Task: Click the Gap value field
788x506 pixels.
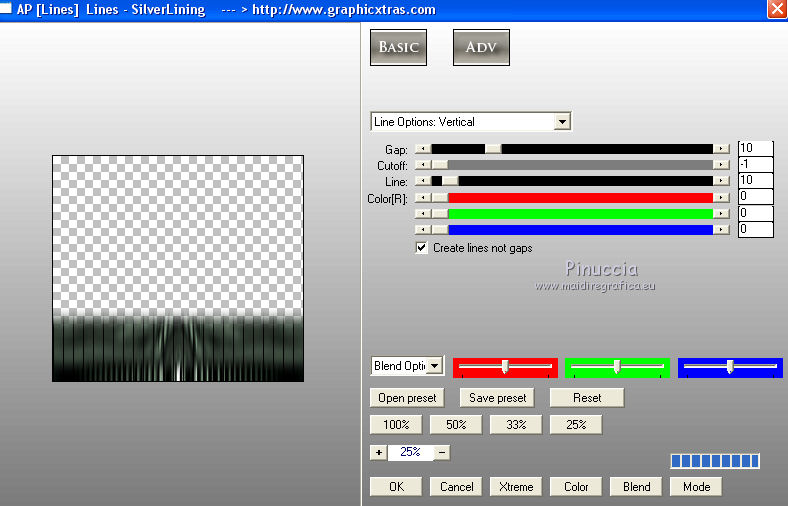Action: [x=755, y=148]
